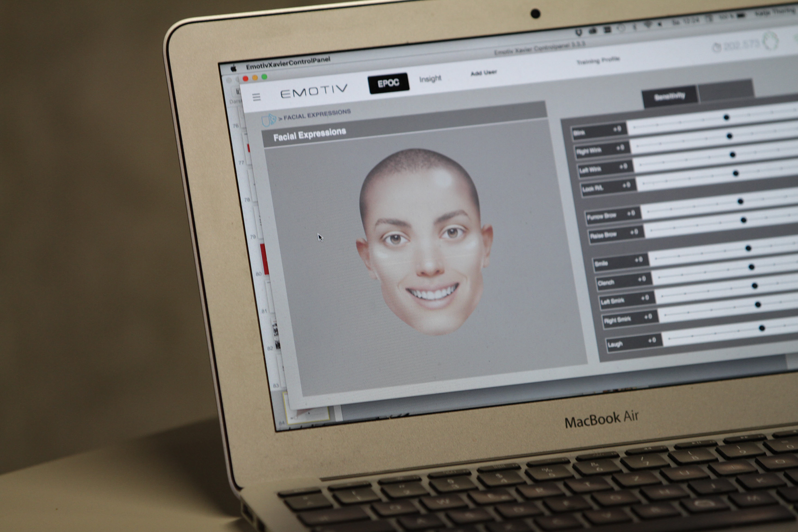Image resolution: width=798 pixels, height=532 pixels.
Task: Click the EMOTIV logo
Action: tap(314, 91)
